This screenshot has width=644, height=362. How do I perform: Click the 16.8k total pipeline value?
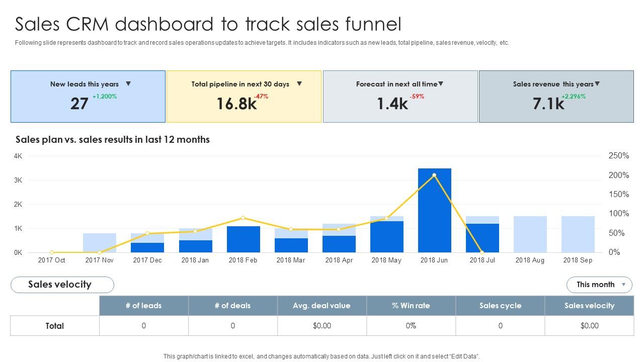236,104
